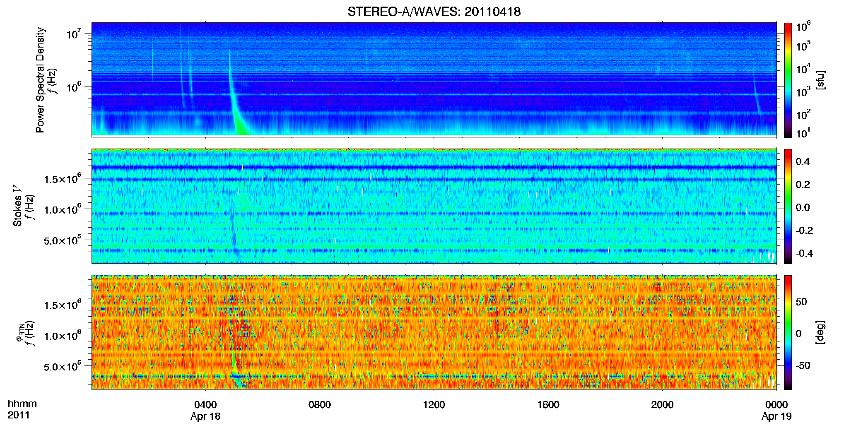868x447 pixels.
Task: Click the Power Spectral Density color bar
Action: pyautogui.click(x=788, y=80)
